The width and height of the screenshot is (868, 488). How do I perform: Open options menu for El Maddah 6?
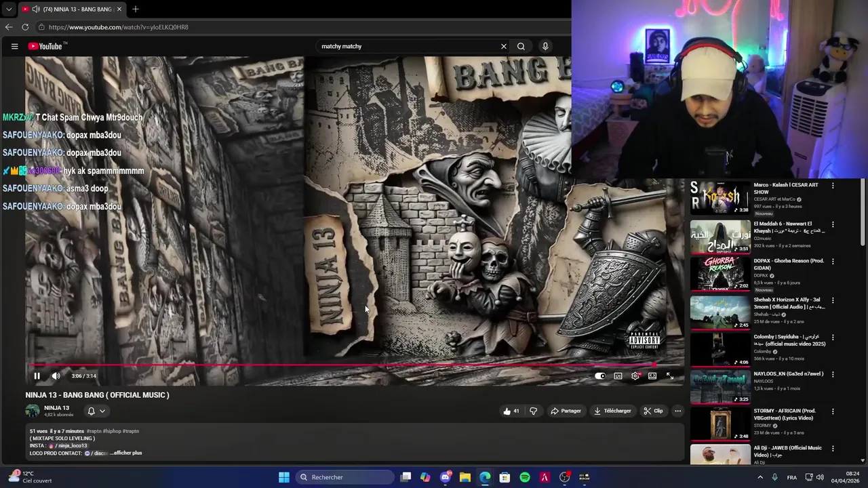point(833,224)
